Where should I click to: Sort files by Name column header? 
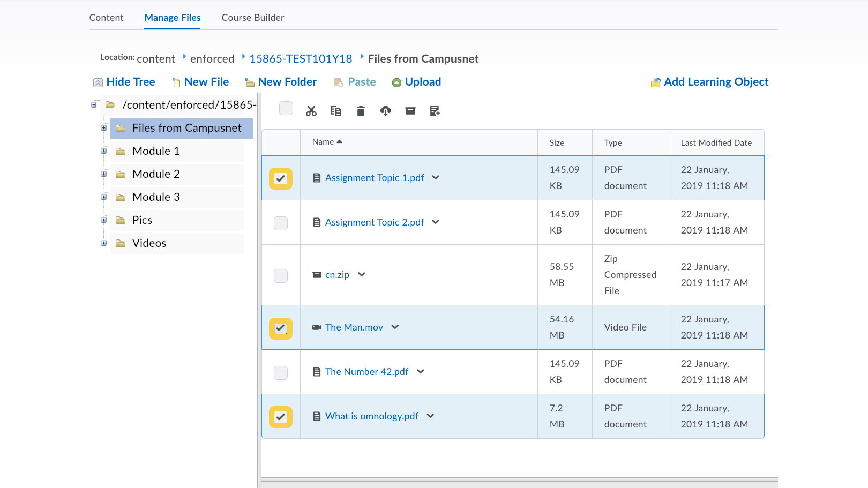tap(323, 142)
